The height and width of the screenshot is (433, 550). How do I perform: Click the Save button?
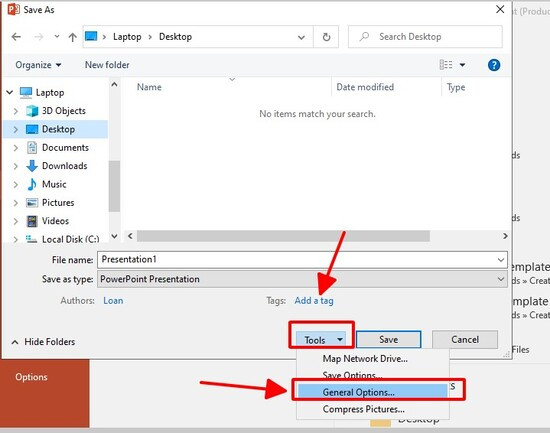coord(388,340)
